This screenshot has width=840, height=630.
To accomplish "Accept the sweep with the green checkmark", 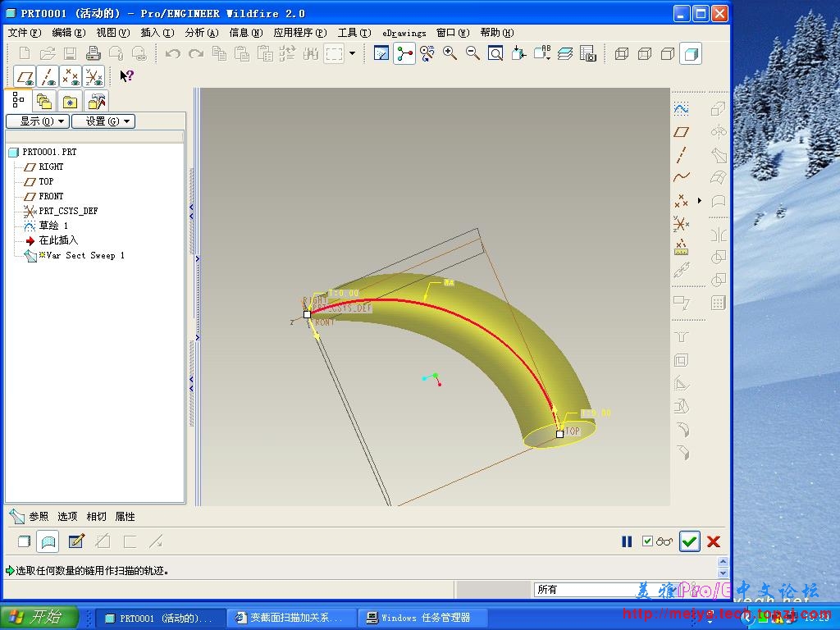I will point(689,541).
